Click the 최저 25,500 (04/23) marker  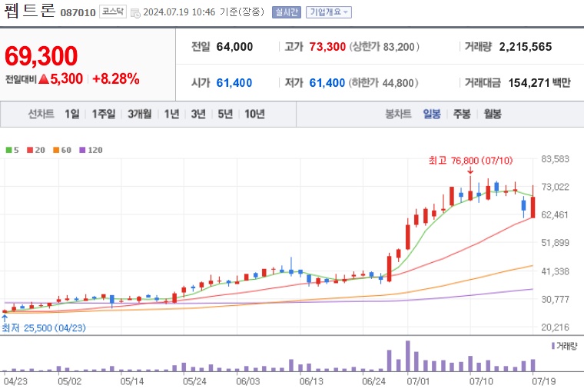coord(44,328)
